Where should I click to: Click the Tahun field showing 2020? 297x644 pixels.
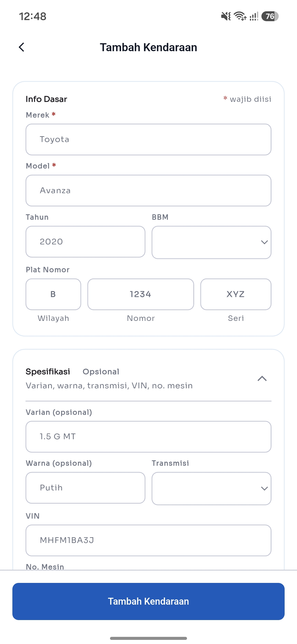pos(85,242)
